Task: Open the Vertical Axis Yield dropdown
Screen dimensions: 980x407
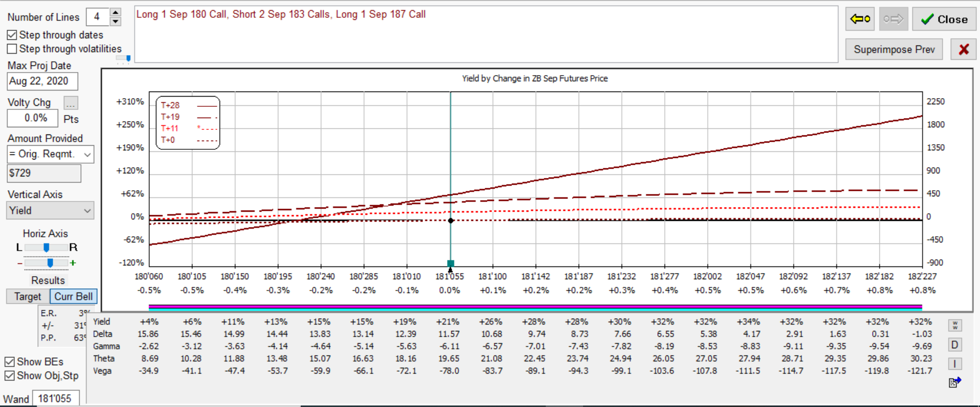Action: click(50, 211)
